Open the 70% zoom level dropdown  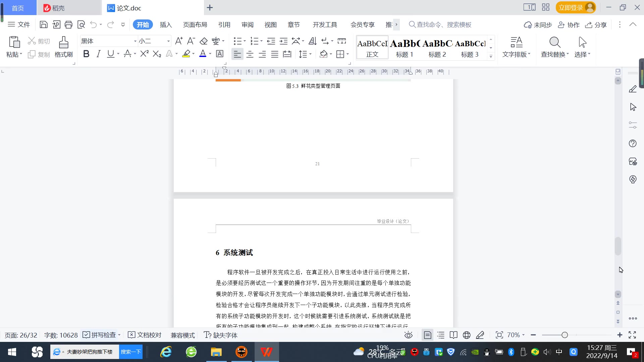(516, 335)
